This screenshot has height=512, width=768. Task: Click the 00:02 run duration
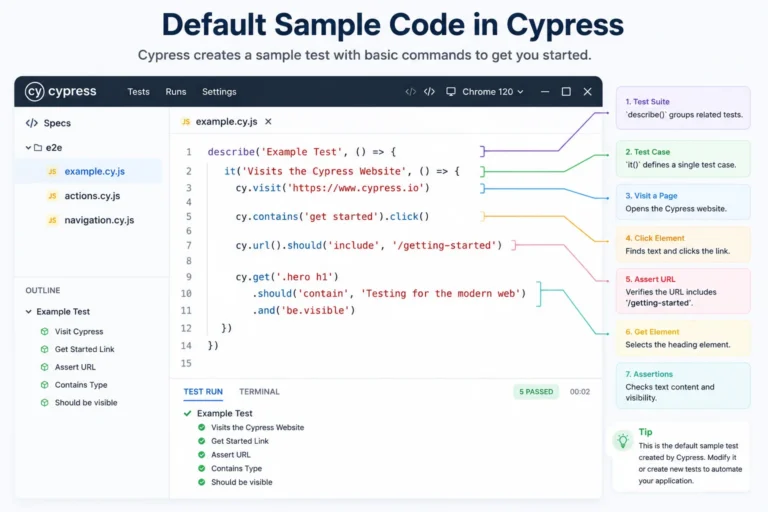pos(579,392)
